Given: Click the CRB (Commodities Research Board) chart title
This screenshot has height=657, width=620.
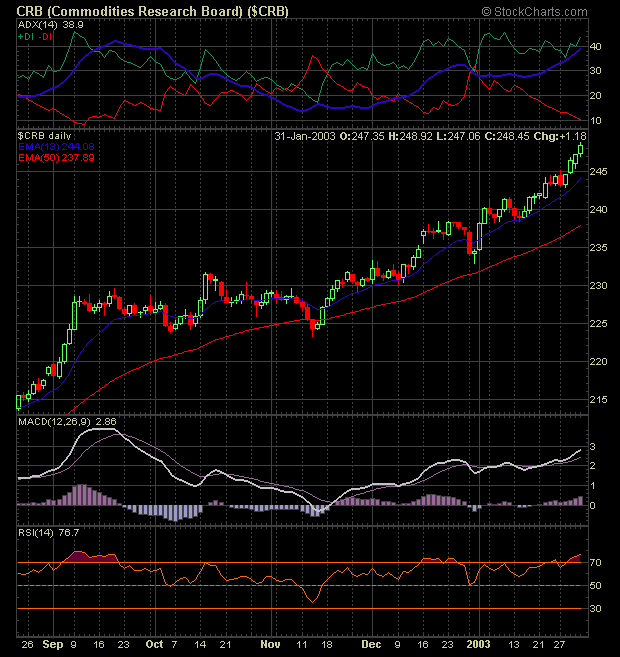Looking at the screenshot, I should coord(152,11).
